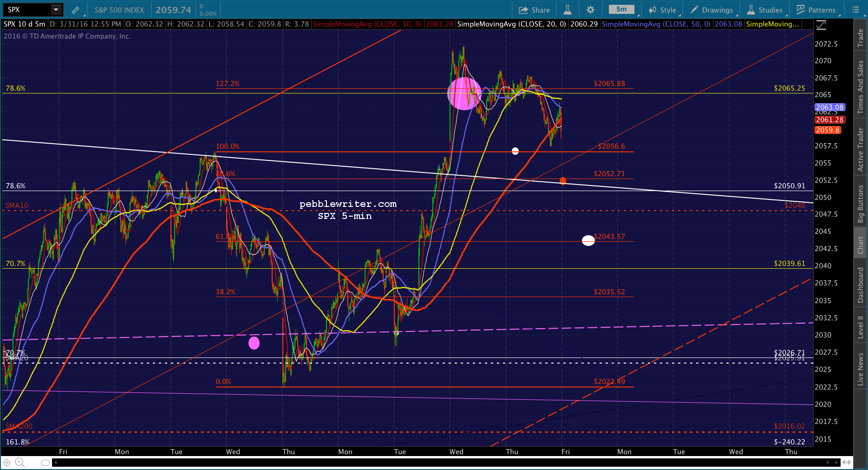Open the Live News side tab

click(861, 369)
